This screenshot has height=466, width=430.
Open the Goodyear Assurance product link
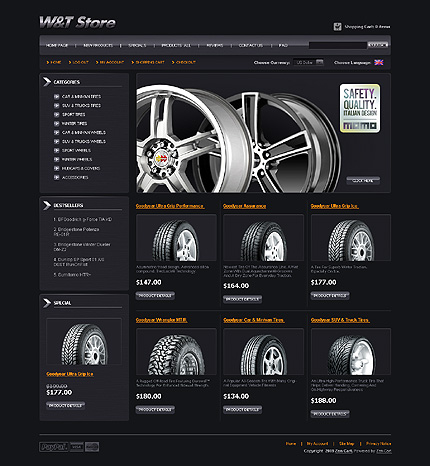pos(245,206)
